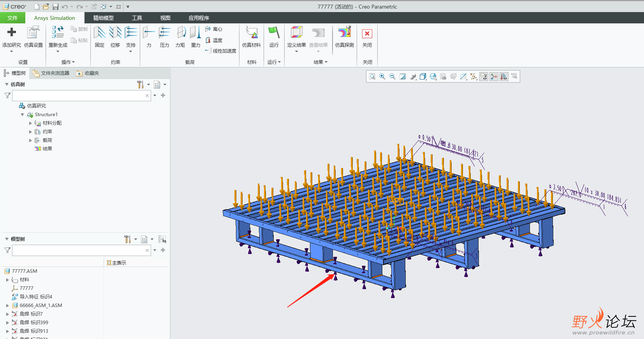Viewport: 644px width, 339px height.
Task: Select the Support (支持) constraint icon
Action: tap(131, 32)
